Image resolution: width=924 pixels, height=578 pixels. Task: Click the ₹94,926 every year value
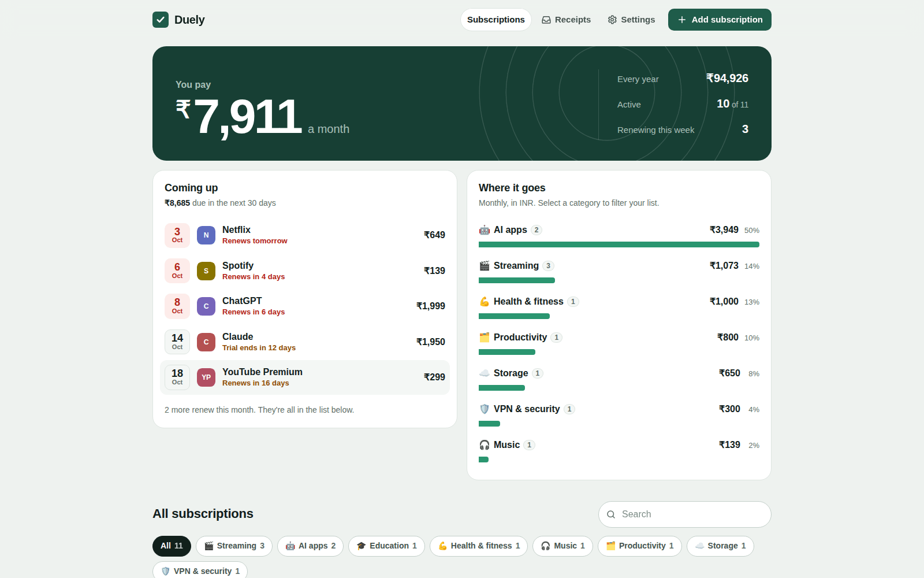point(727,79)
